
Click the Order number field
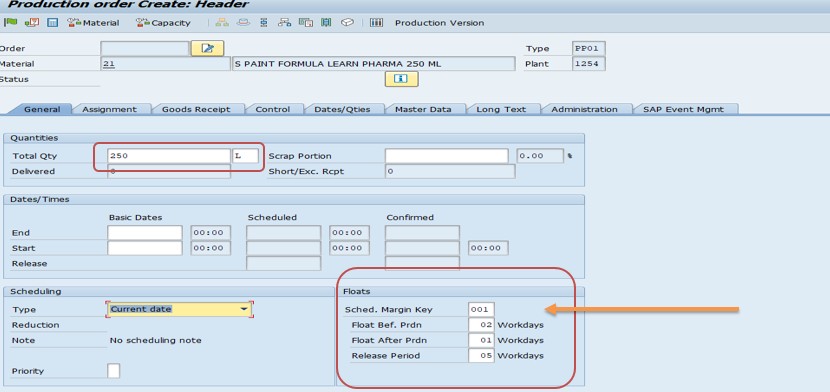coord(145,48)
